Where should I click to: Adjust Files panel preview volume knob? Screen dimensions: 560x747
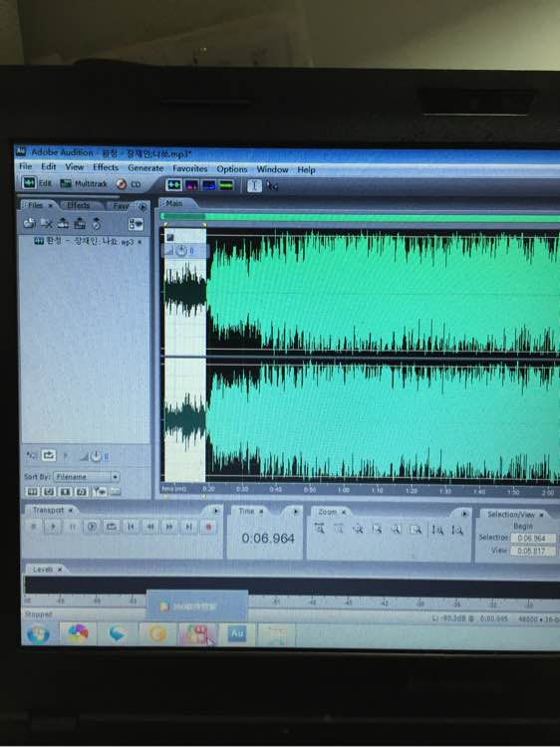[x=96, y=456]
